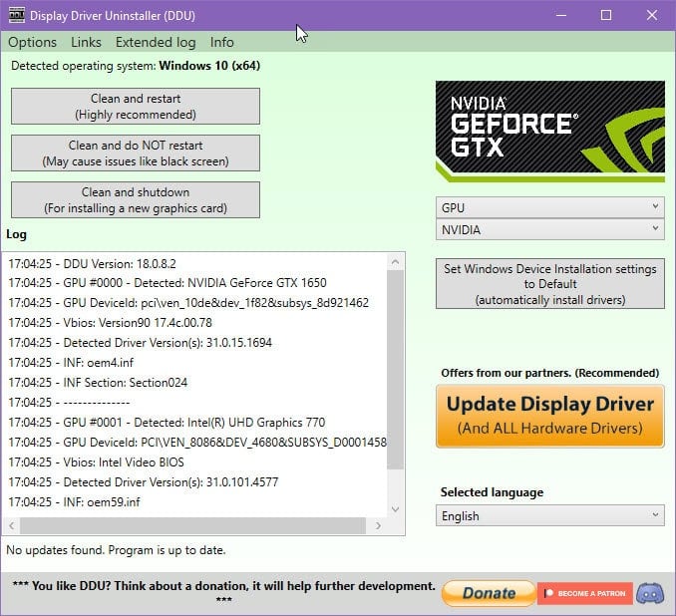The height and width of the screenshot is (616, 676).
Task: Click the log scroll right arrow
Action: (378, 525)
